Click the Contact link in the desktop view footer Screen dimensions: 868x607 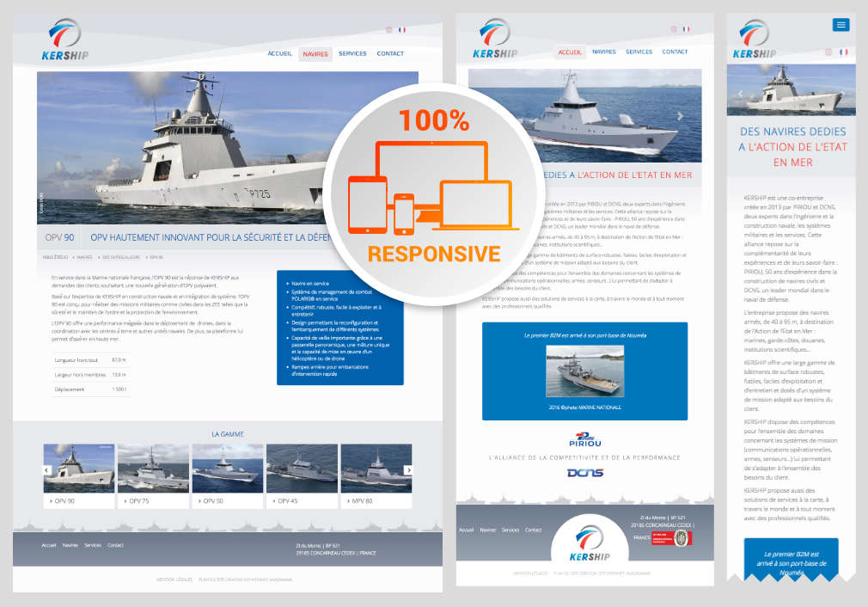point(115,545)
